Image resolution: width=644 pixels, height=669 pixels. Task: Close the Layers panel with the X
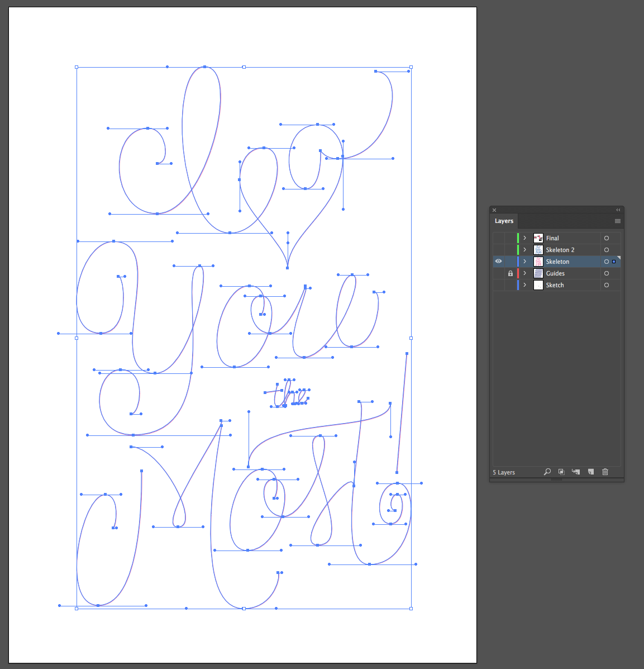click(494, 210)
